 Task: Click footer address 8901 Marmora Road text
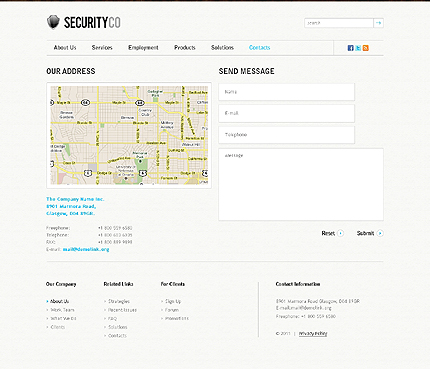coord(318,301)
